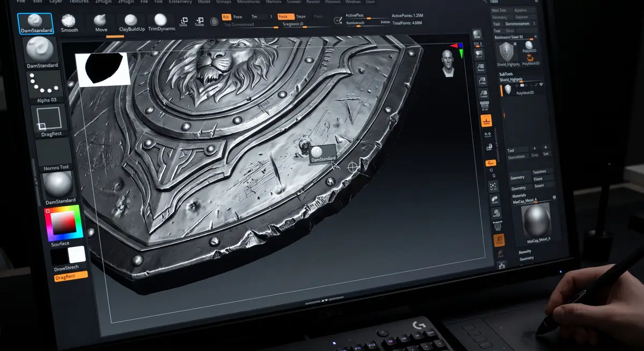The width and height of the screenshot is (644, 351).
Task: Toggle the orange Rook mode button
Action: (x=286, y=17)
